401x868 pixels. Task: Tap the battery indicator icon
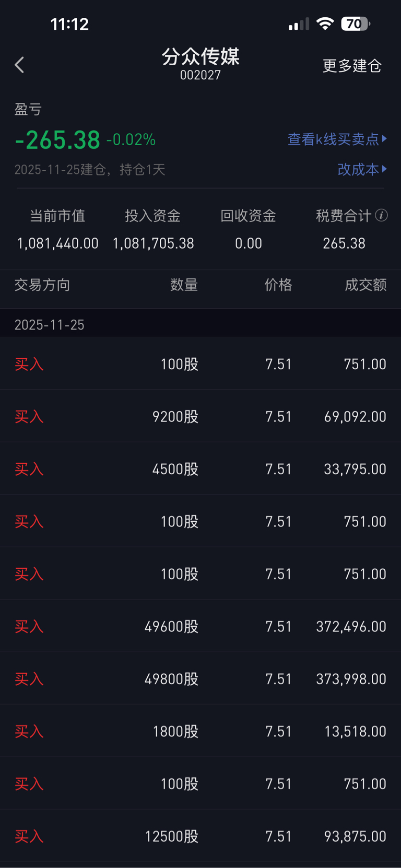pos(355,24)
